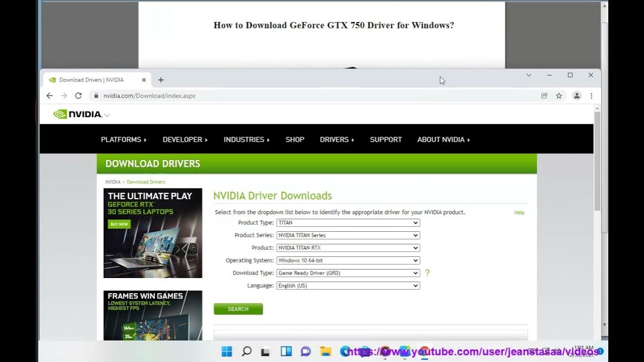Expand the ABOUT NVIDIA menu
This screenshot has width=644, height=362.
(x=443, y=139)
